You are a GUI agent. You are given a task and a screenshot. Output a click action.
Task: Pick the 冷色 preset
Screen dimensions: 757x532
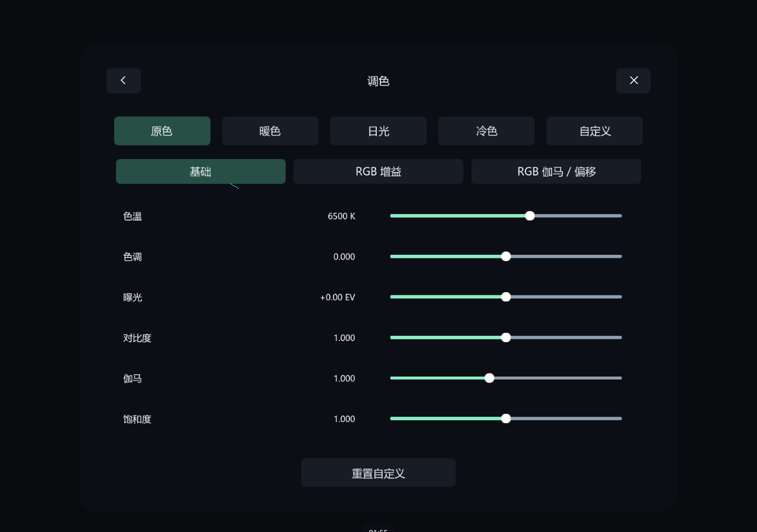[487, 131]
